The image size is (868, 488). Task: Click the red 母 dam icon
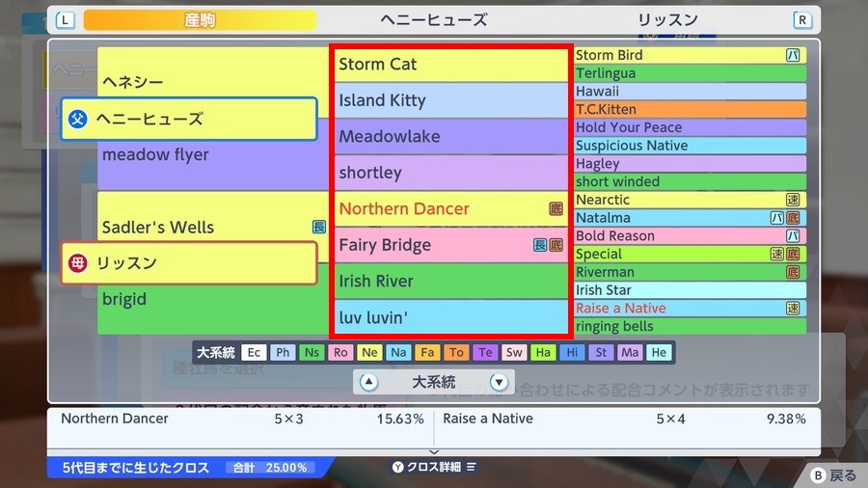[x=77, y=263]
